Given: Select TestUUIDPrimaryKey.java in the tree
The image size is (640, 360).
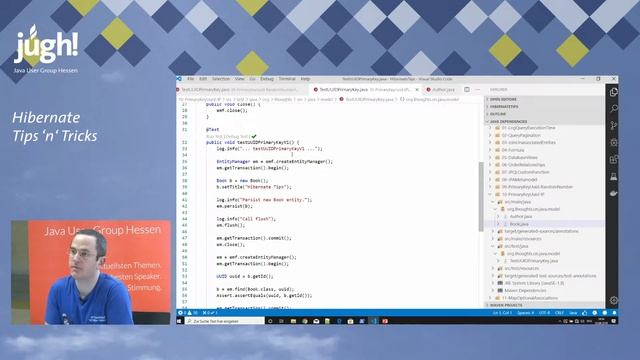Looking at the screenshot, I should pos(533,261).
